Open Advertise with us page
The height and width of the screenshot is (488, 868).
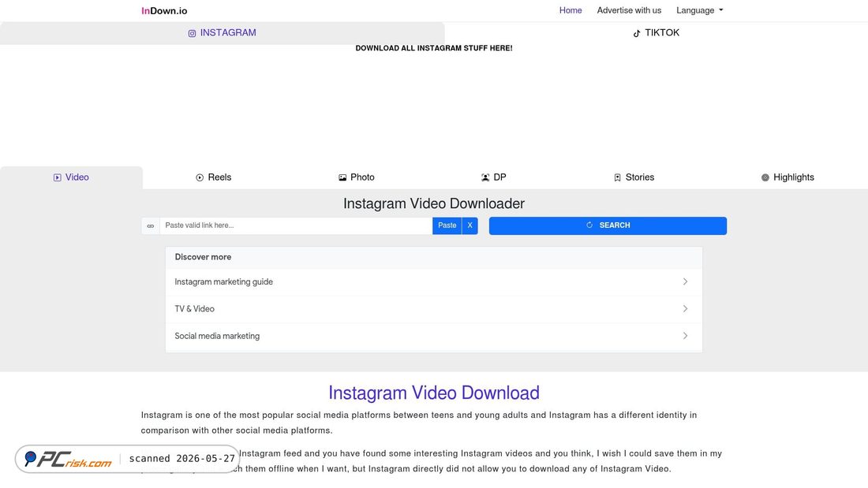[629, 10]
